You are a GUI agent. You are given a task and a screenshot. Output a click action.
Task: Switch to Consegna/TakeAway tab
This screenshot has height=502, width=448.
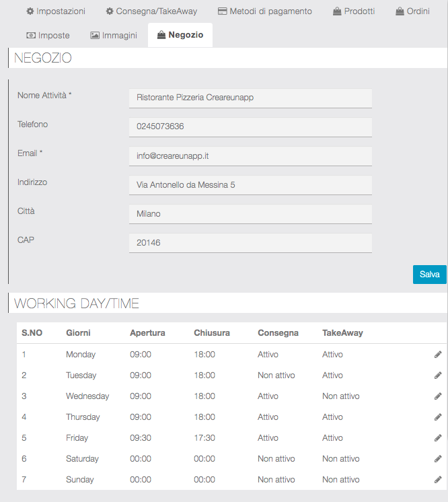pyautogui.click(x=151, y=11)
